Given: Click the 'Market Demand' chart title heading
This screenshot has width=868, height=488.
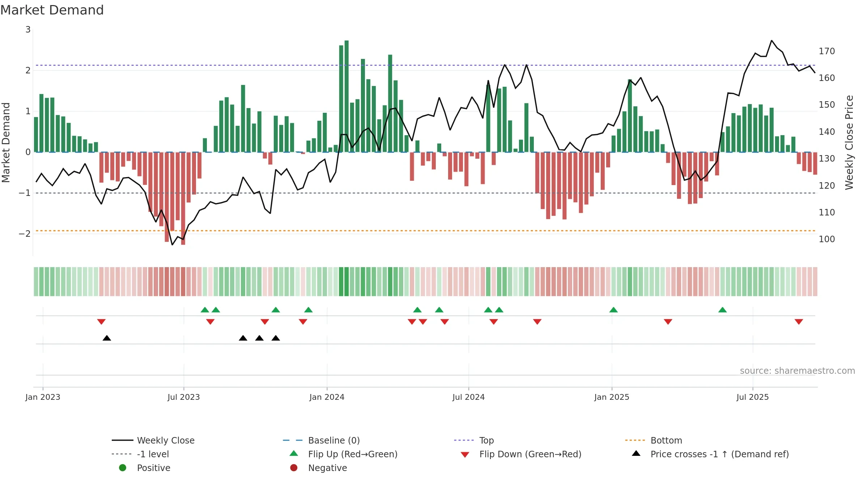Looking at the screenshot, I should (52, 10).
